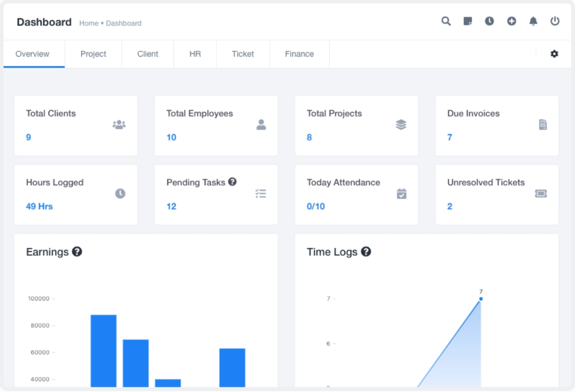Open the 49 Hrs logged value

pyautogui.click(x=39, y=206)
